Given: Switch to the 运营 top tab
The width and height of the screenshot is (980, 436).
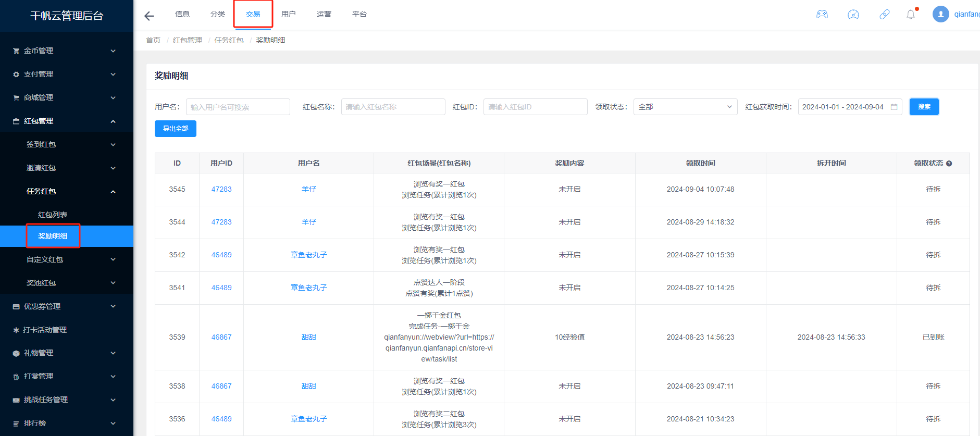Looking at the screenshot, I should 324,14.
